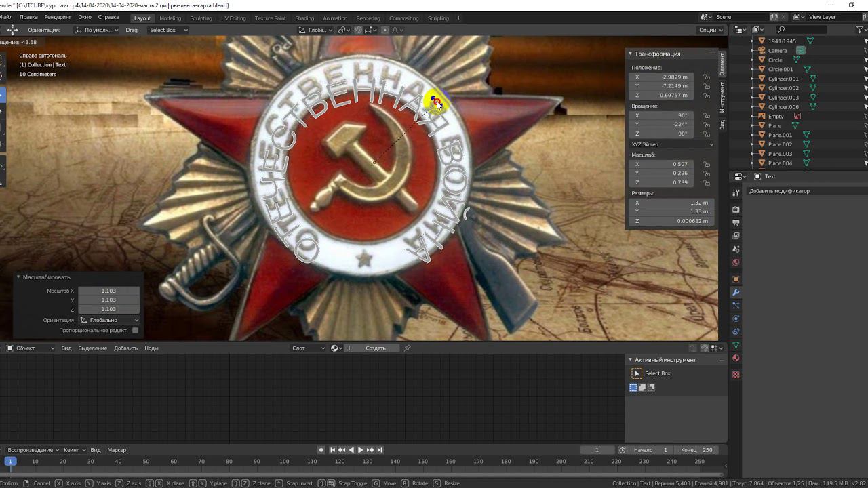Open the Маркер timeline menu
Image resolution: width=868 pixels, height=488 pixels.
pos(117,450)
